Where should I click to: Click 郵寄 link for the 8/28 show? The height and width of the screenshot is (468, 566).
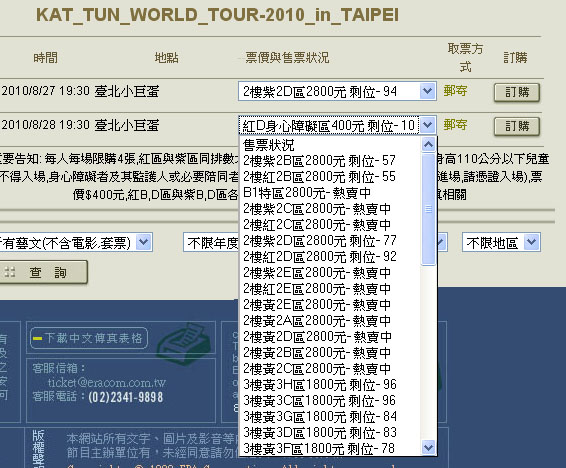coord(455,125)
